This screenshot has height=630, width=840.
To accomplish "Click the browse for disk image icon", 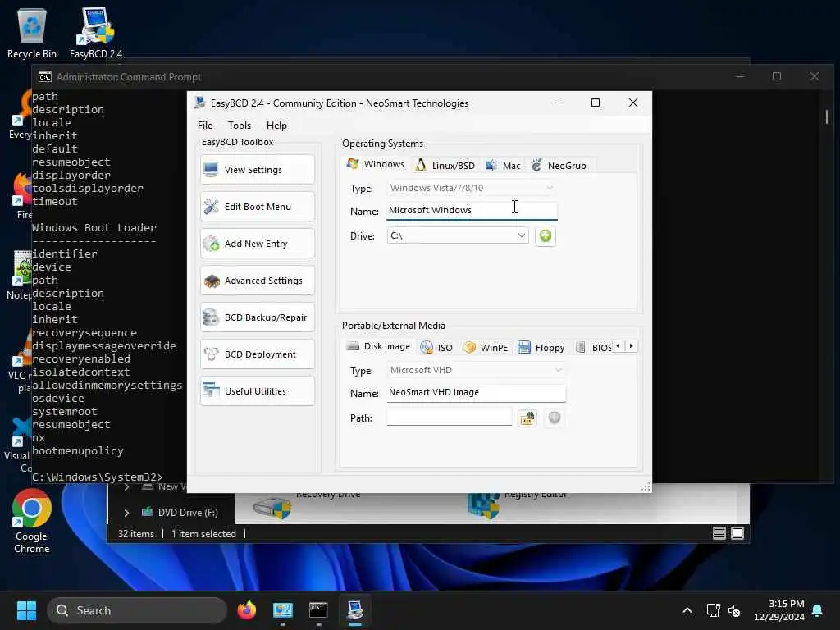I will 527,418.
